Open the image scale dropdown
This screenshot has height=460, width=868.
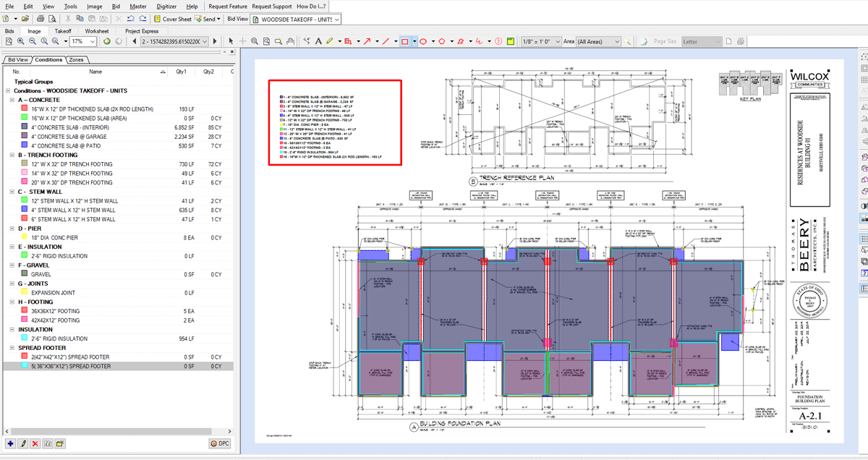pos(558,41)
